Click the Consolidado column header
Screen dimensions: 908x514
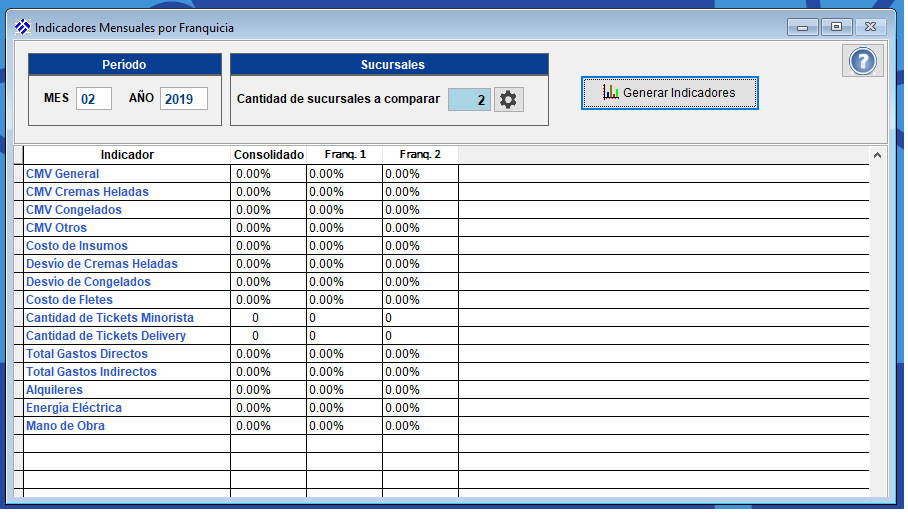tap(268, 155)
